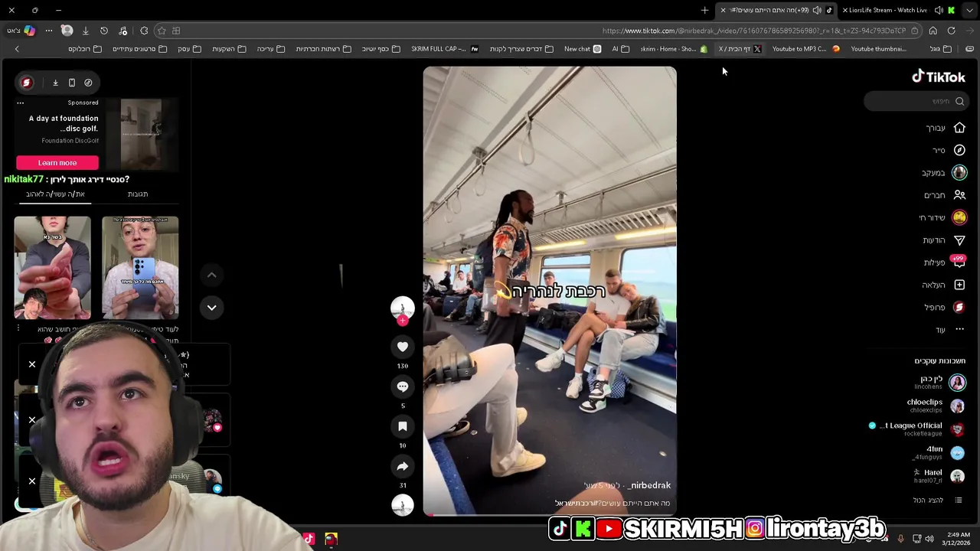980x551 pixels.
Task: Reload the page with refresh icon
Action: click(951, 31)
